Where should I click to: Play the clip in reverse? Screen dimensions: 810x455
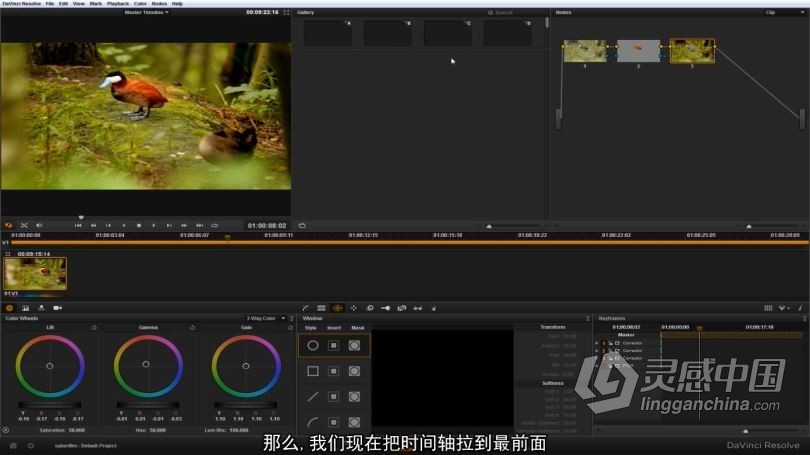coord(123,226)
